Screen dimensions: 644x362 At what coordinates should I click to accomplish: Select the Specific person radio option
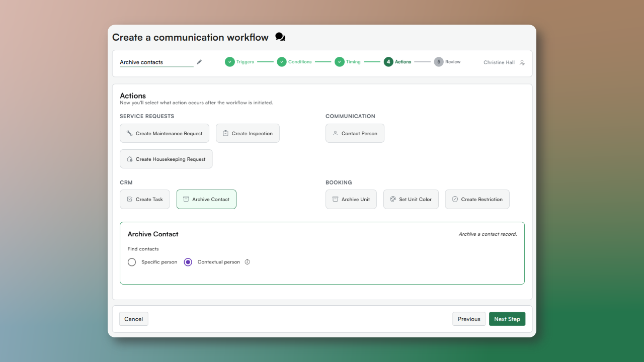(x=132, y=262)
